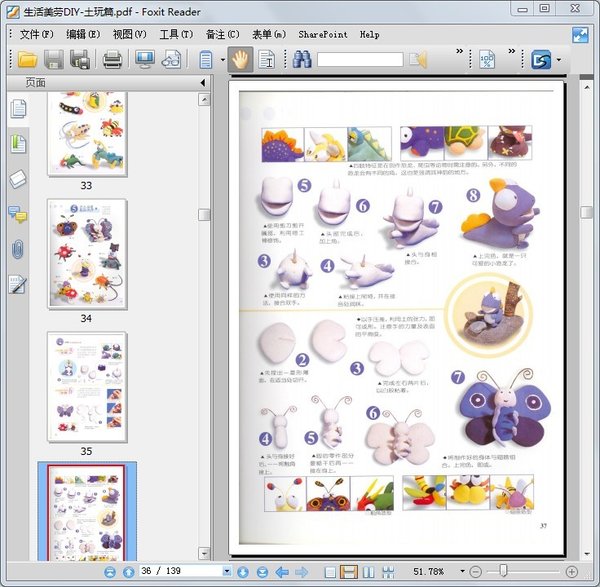
Task: Click the Open file folder icon
Action: tap(26, 60)
